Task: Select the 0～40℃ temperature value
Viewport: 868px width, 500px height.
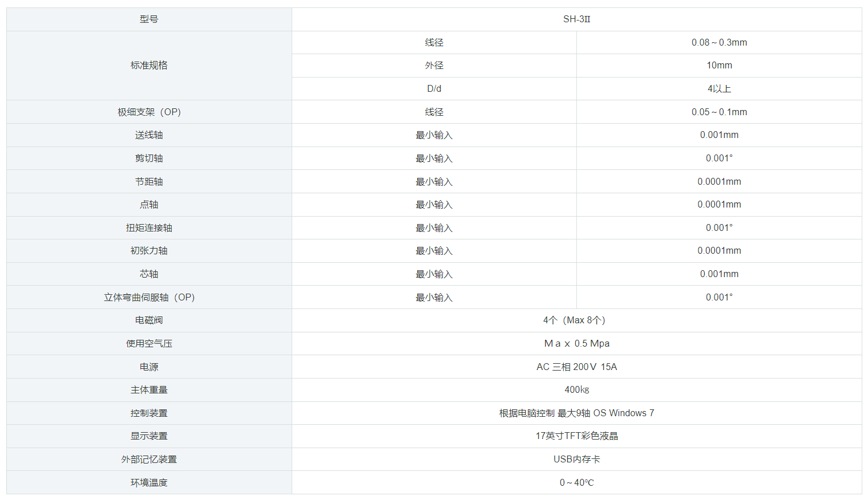Action: pos(576,483)
